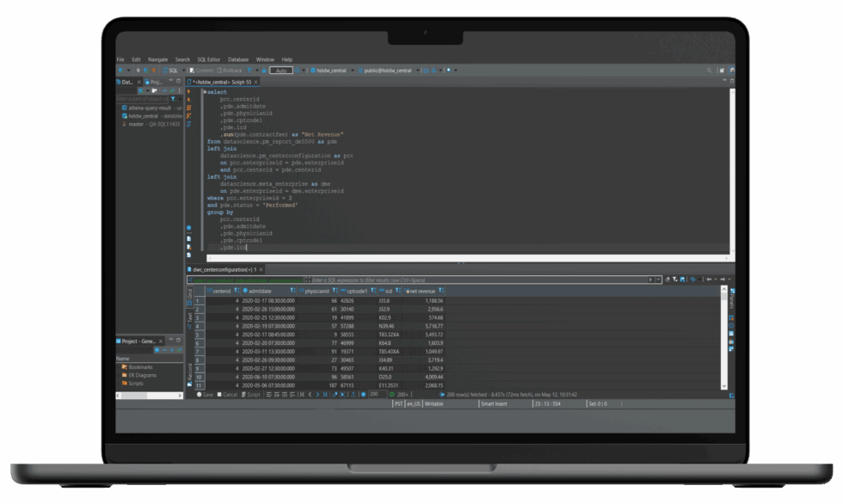Viewport: 843px width, 504px height.
Task: Switch to Projects tab in left panel
Action: point(154,83)
